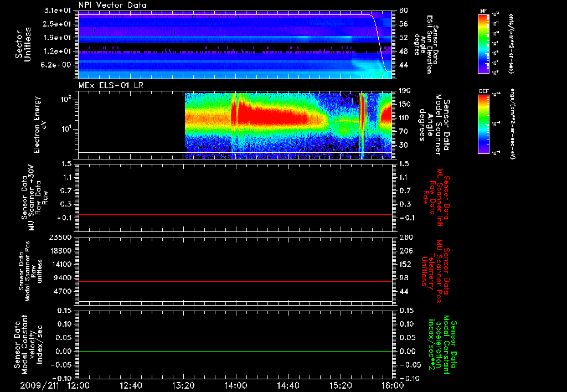
Task: Click the 'Model Scanner Angle degrees' label
Action: coord(434,125)
